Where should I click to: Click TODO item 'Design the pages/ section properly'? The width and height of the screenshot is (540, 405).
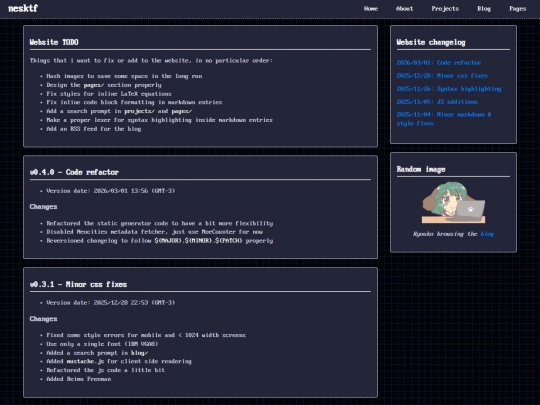coord(104,85)
